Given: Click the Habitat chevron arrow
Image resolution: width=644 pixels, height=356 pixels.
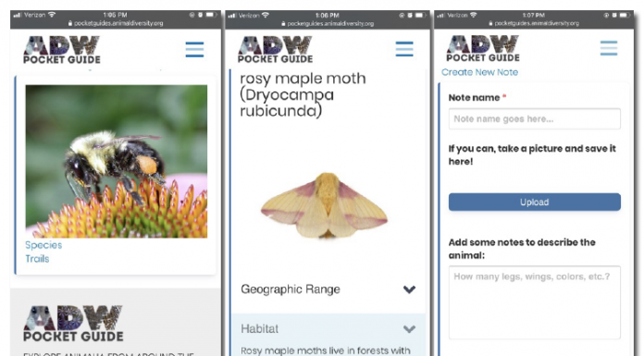Looking at the screenshot, I should point(409,329).
